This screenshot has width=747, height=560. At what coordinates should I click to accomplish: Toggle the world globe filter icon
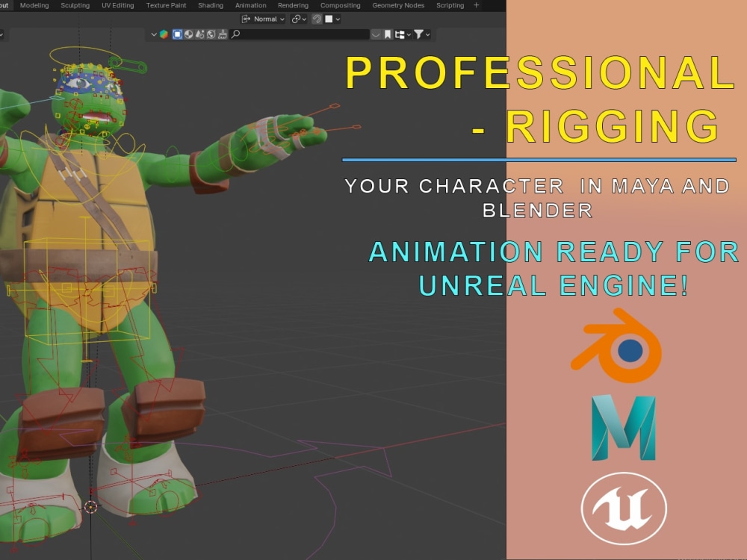click(211, 34)
